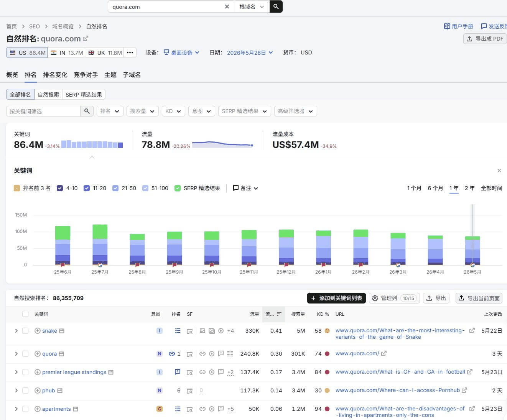The image size is (507, 420).
Task: Click the 导出当前页面 button
Action: (x=479, y=298)
